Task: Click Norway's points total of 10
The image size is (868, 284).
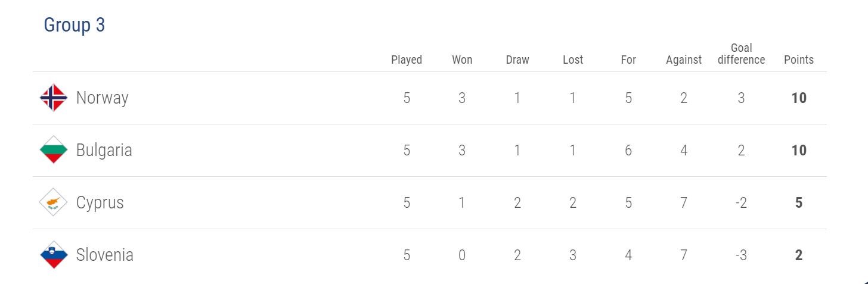Action: pyautogui.click(x=799, y=98)
